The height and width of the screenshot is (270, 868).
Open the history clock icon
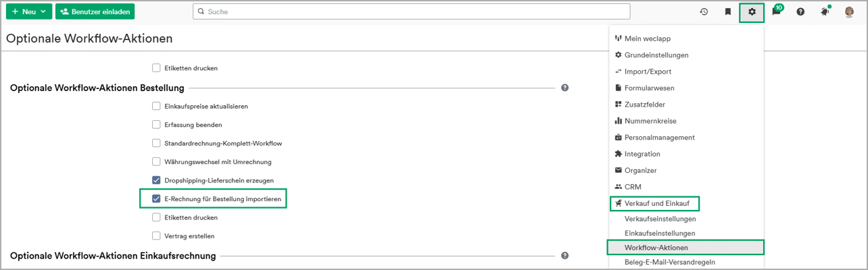tap(704, 11)
